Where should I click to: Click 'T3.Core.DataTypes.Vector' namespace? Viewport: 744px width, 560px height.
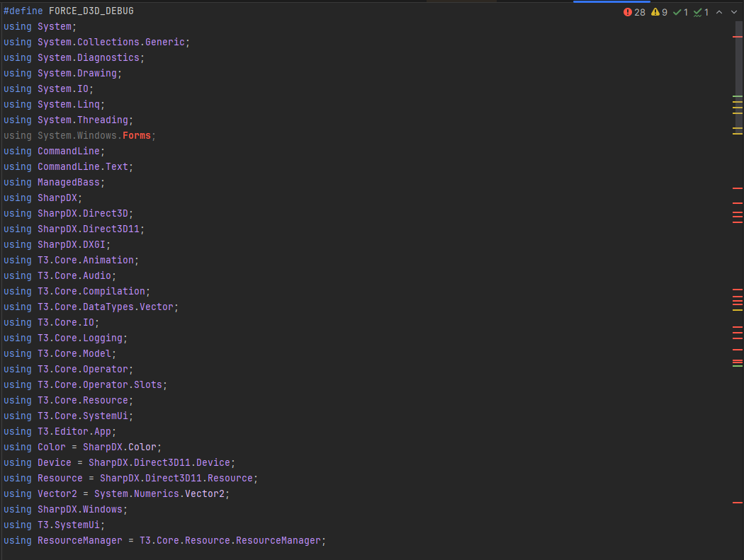click(x=106, y=307)
